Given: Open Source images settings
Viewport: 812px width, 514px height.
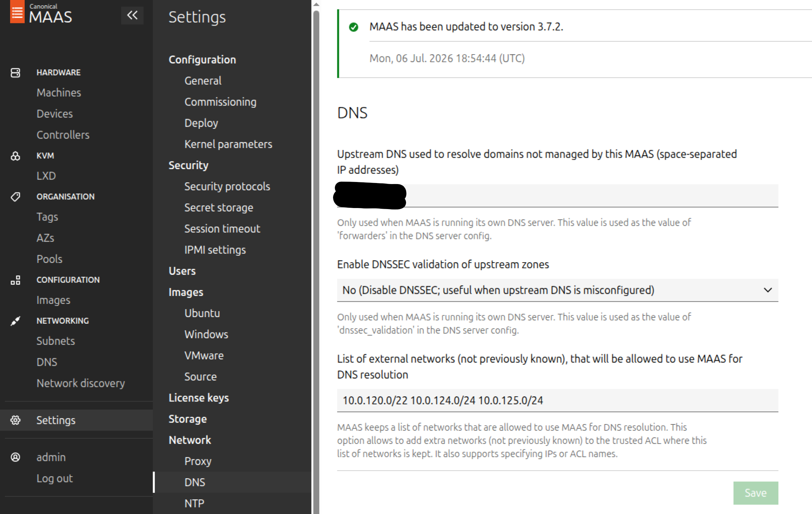Looking at the screenshot, I should tap(200, 377).
